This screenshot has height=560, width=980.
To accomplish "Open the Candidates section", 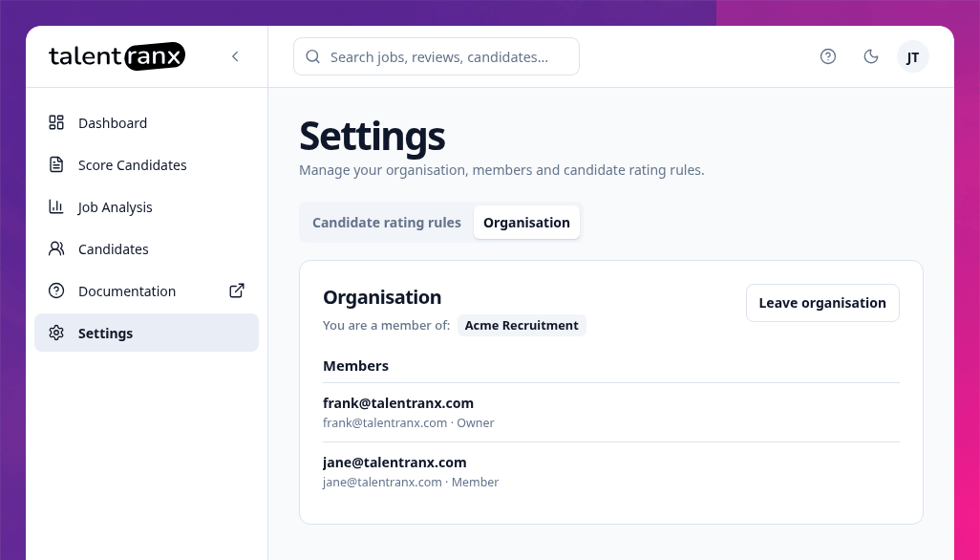I will pyautogui.click(x=146, y=248).
